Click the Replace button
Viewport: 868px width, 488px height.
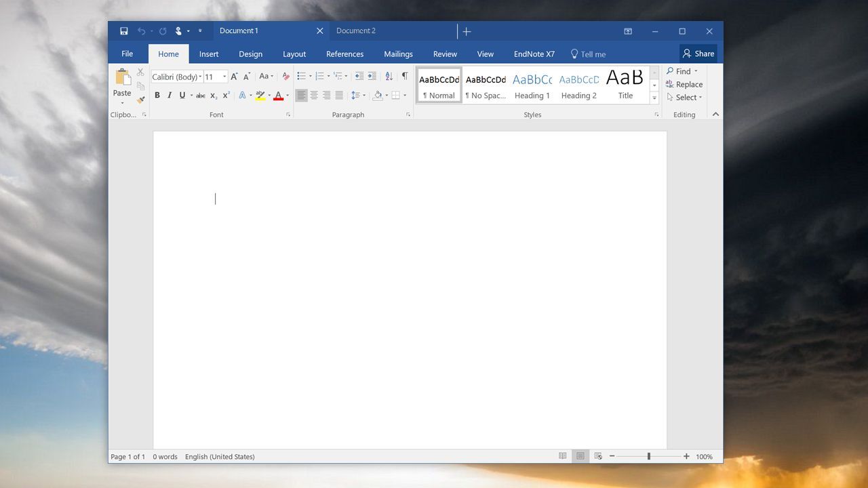pyautogui.click(x=684, y=85)
